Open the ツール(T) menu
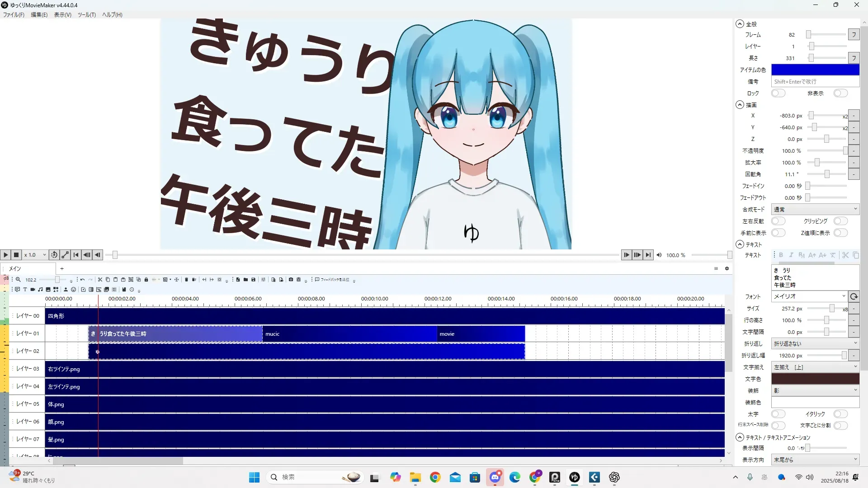Image resolution: width=868 pixels, height=488 pixels. click(x=86, y=14)
